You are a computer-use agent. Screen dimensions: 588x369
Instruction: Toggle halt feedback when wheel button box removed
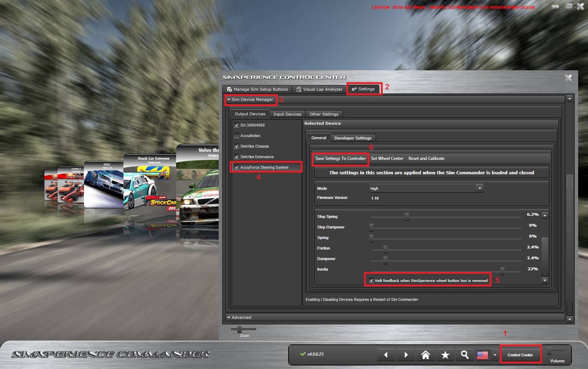pos(372,280)
